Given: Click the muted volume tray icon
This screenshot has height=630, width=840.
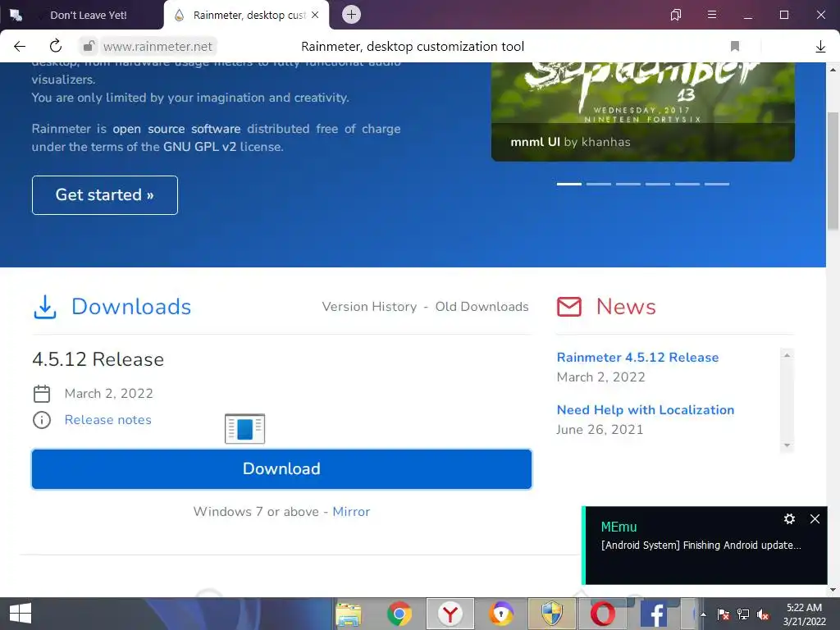Looking at the screenshot, I should tap(764, 614).
